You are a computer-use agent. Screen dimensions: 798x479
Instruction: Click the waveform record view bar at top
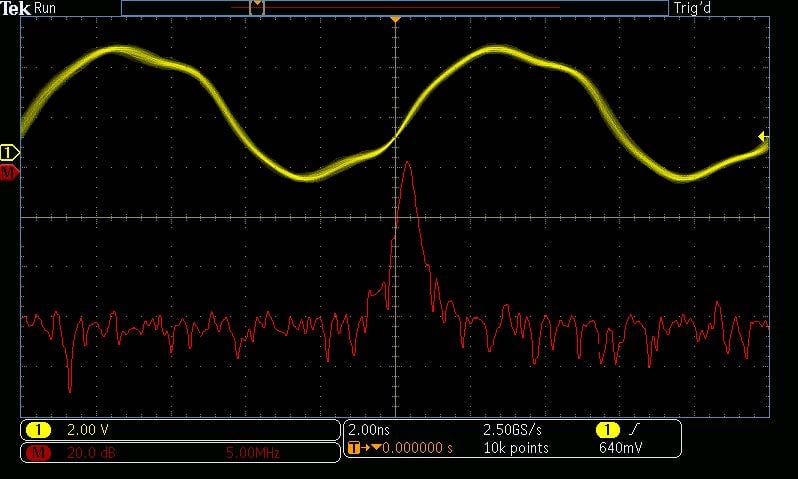click(394, 8)
